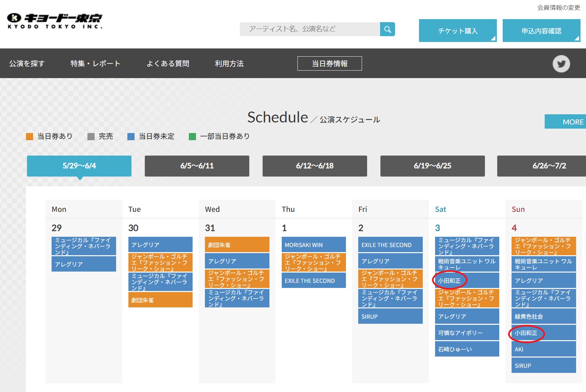Open Saturday 戦術音楽ユニット ワルキューレ event
The height and width of the screenshot is (392, 586).
(x=467, y=264)
